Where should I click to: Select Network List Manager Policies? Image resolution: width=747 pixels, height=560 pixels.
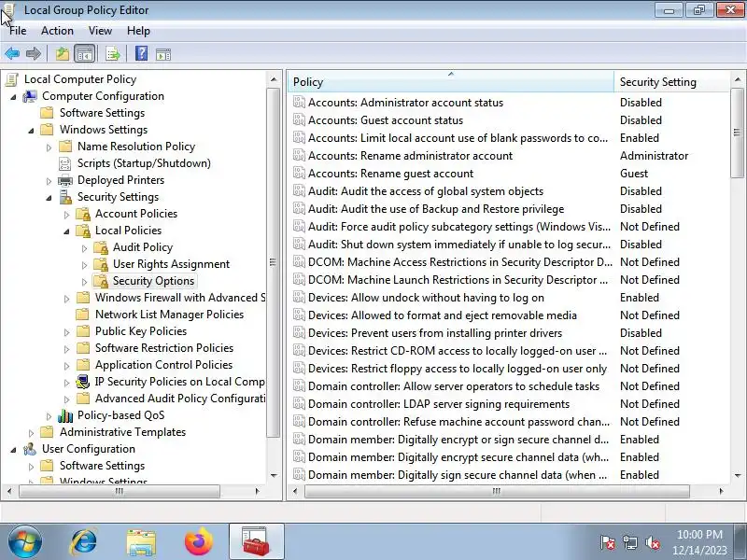tap(169, 315)
